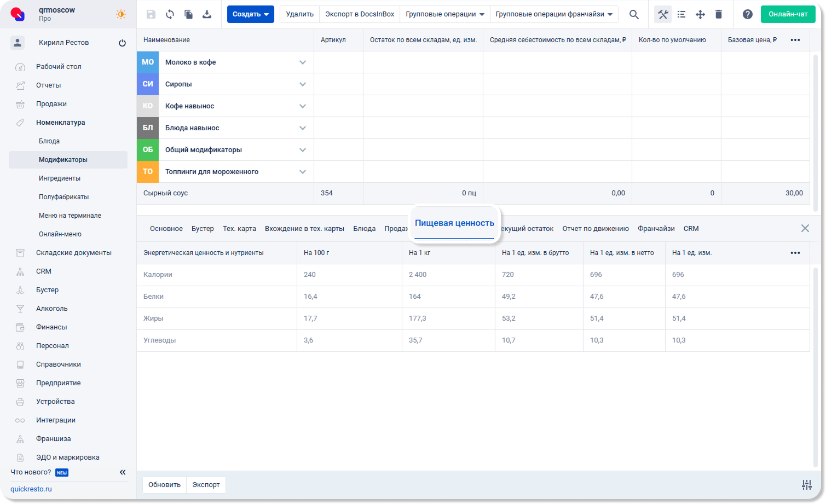
Task: Open Отчеты section in sidebar
Action: click(49, 85)
